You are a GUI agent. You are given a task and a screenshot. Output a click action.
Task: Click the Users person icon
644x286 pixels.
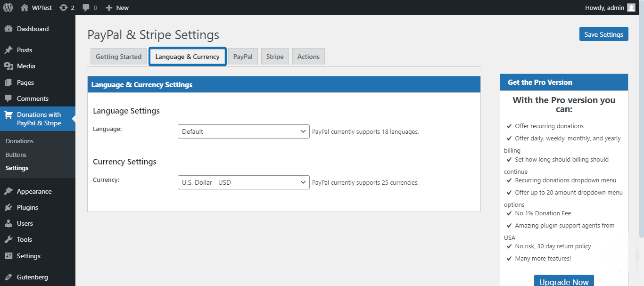click(8, 223)
